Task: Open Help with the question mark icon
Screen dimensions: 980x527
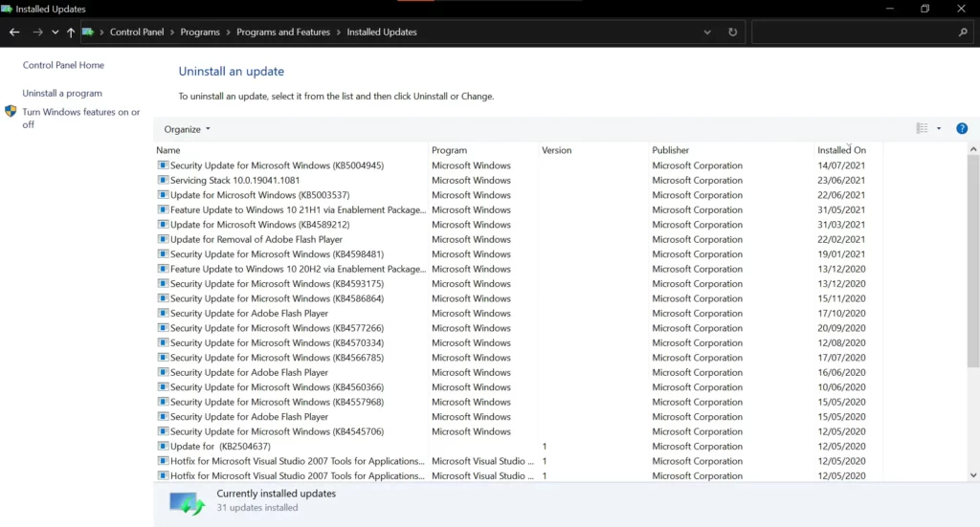Action: [962, 128]
